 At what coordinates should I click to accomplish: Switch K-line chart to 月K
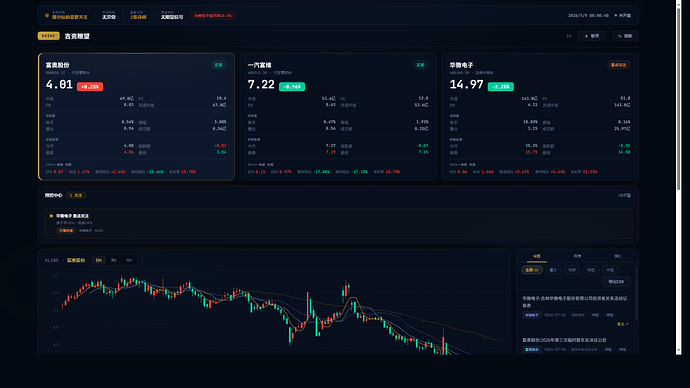click(x=129, y=260)
